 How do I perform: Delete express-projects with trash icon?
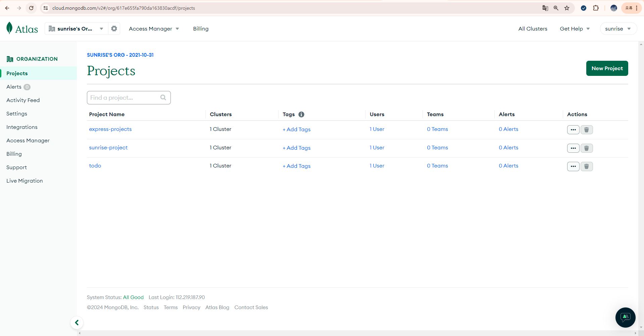tap(587, 130)
